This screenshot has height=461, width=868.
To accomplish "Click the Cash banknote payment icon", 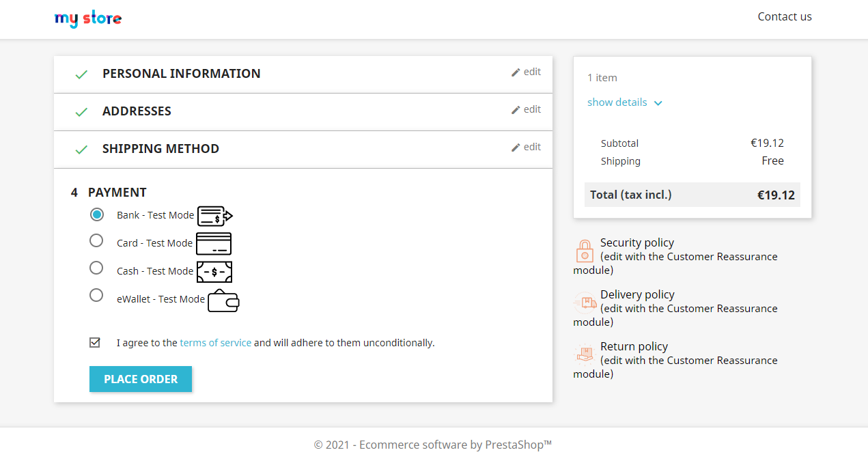I will (x=214, y=272).
